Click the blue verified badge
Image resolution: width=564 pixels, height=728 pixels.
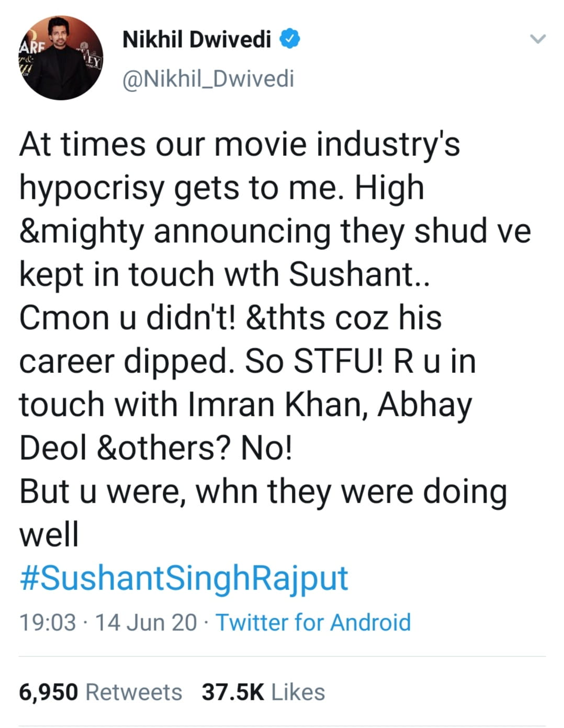(x=289, y=39)
